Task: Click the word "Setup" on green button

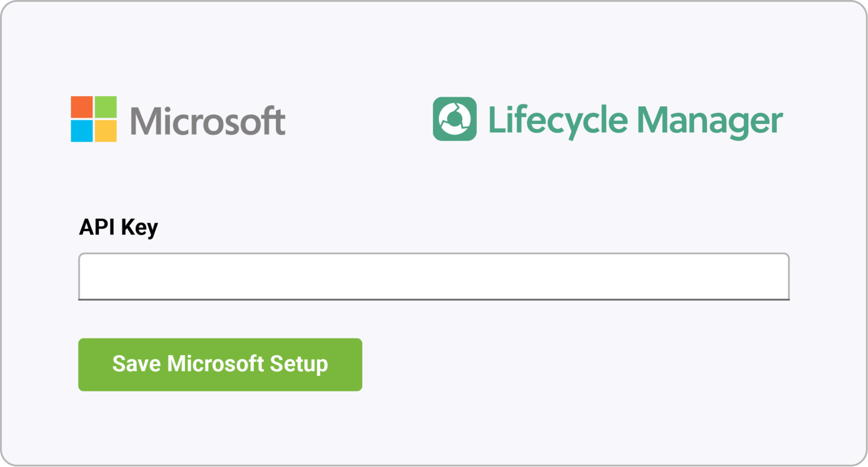Action: point(298,364)
